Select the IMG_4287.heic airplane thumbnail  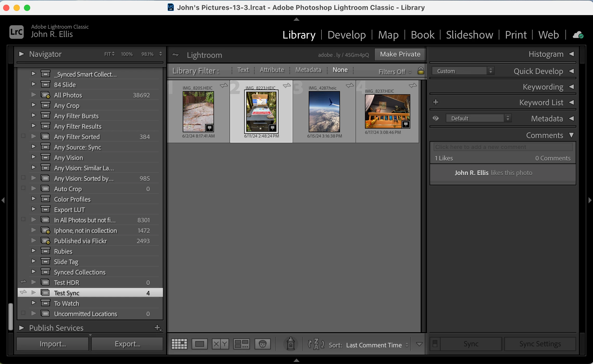[324, 111]
